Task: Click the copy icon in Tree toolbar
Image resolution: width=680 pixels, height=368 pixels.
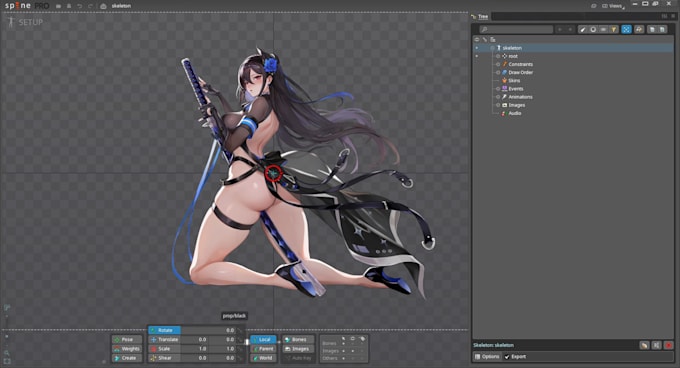Action: coord(651,29)
